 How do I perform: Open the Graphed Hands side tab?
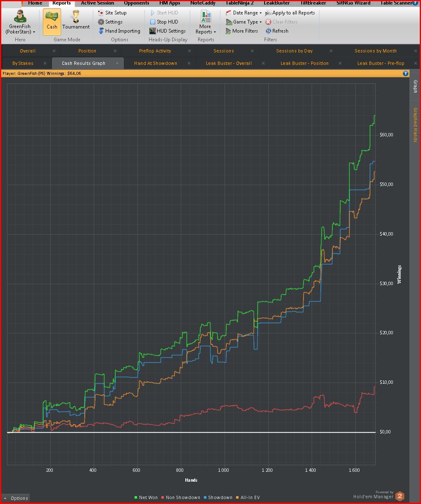pyautogui.click(x=415, y=125)
